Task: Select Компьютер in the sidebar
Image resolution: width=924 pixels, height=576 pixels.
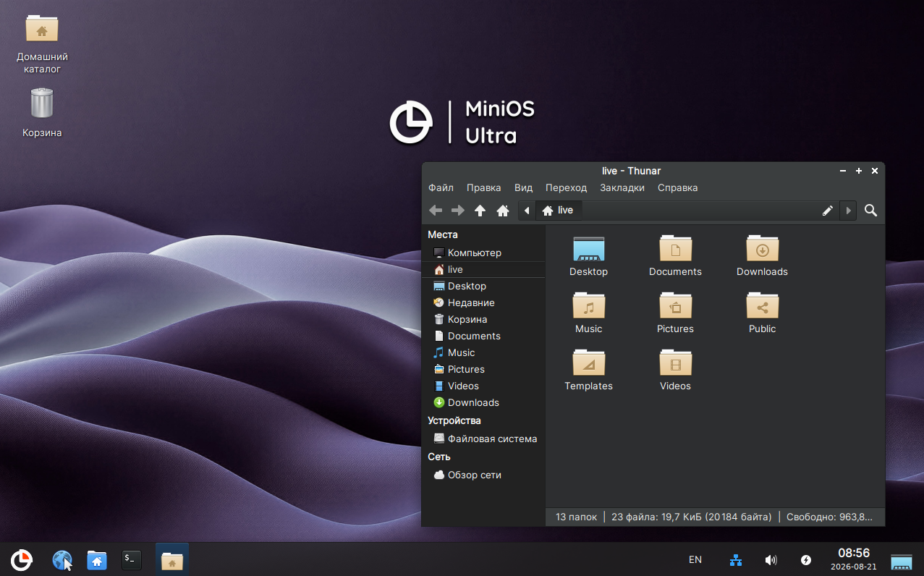Action: [483, 253]
